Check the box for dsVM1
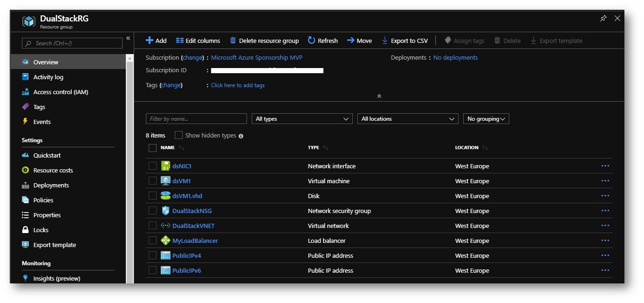 (152, 180)
